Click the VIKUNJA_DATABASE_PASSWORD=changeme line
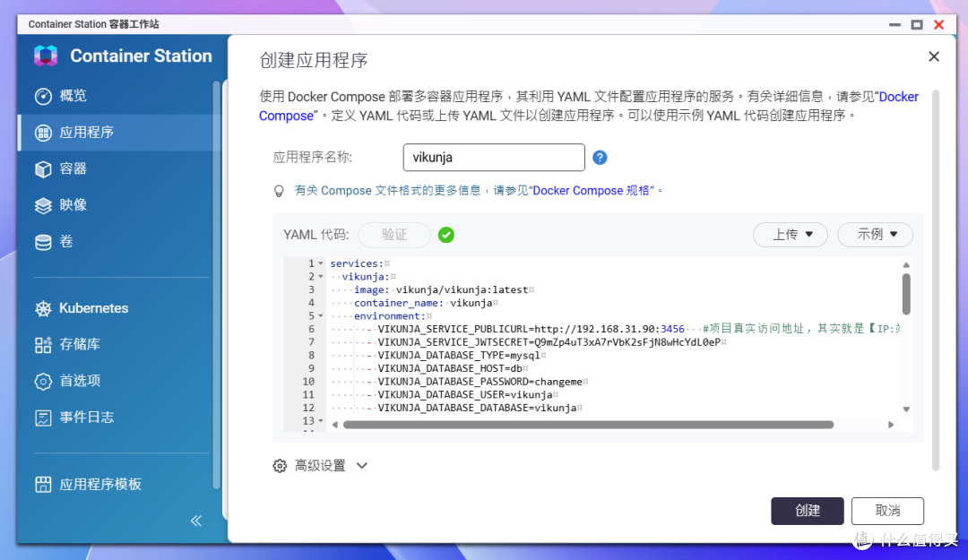 480,383
